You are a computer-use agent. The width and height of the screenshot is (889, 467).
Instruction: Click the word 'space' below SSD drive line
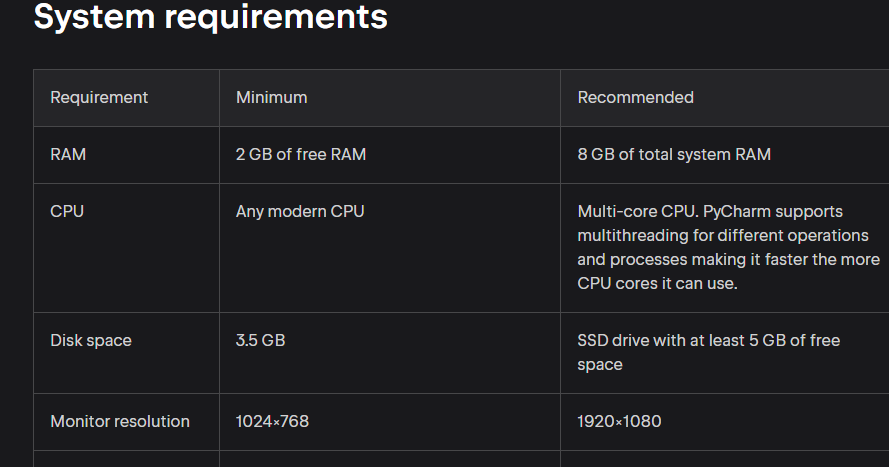point(600,365)
